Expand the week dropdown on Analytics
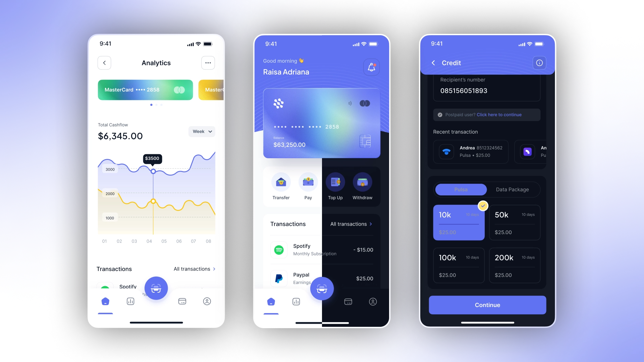This screenshot has width=644, height=362. pos(202,131)
